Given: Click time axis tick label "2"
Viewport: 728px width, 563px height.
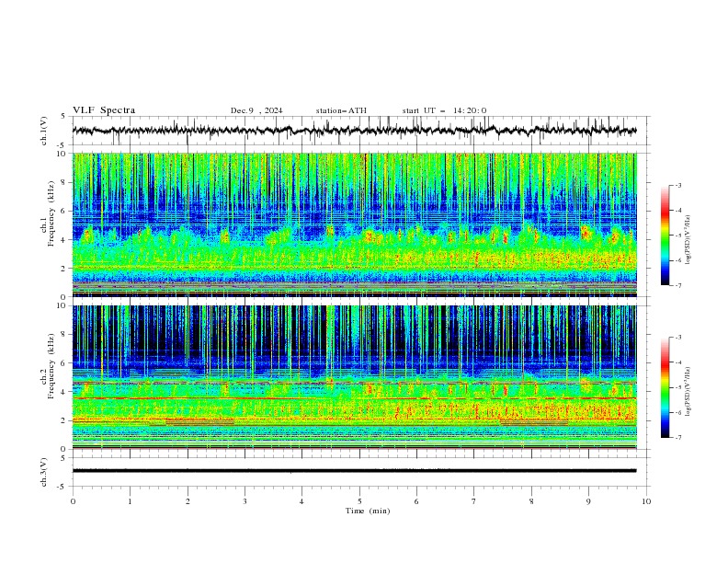Looking at the screenshot, I should 188,501.
